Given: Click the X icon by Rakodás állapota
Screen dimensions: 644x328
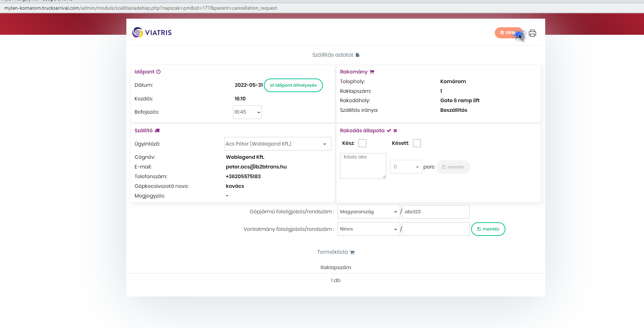Looking at the screenshot, I should [x=395, y=130].
